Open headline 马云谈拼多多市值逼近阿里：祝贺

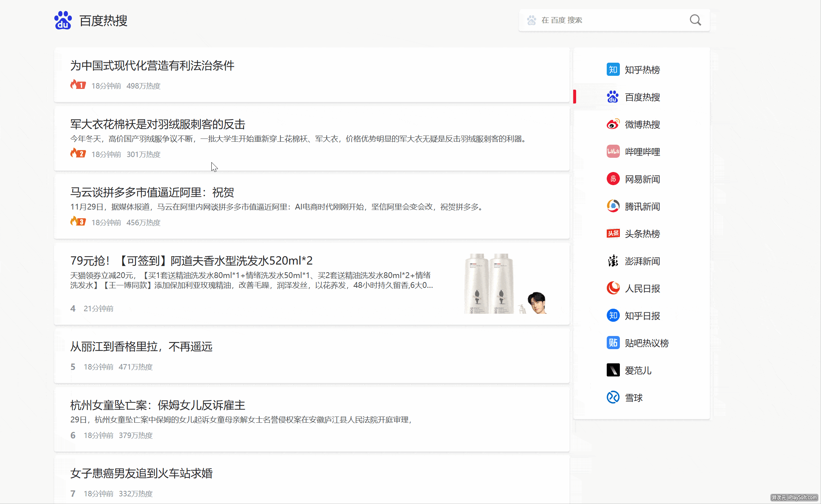pos(152,192)
